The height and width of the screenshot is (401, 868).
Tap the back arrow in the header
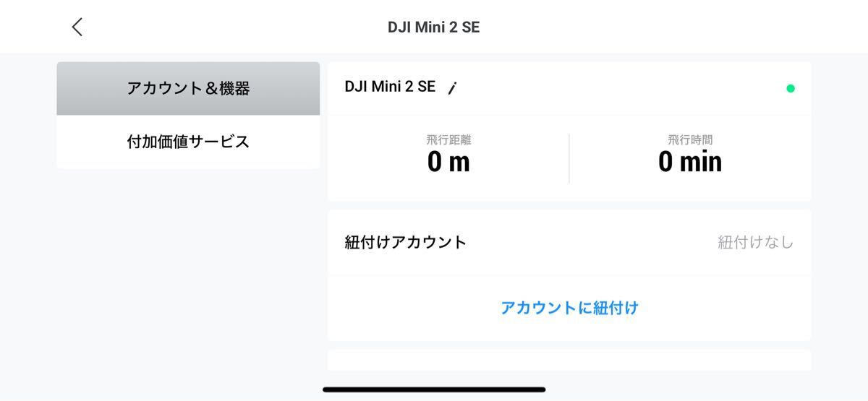pos(77,27)
